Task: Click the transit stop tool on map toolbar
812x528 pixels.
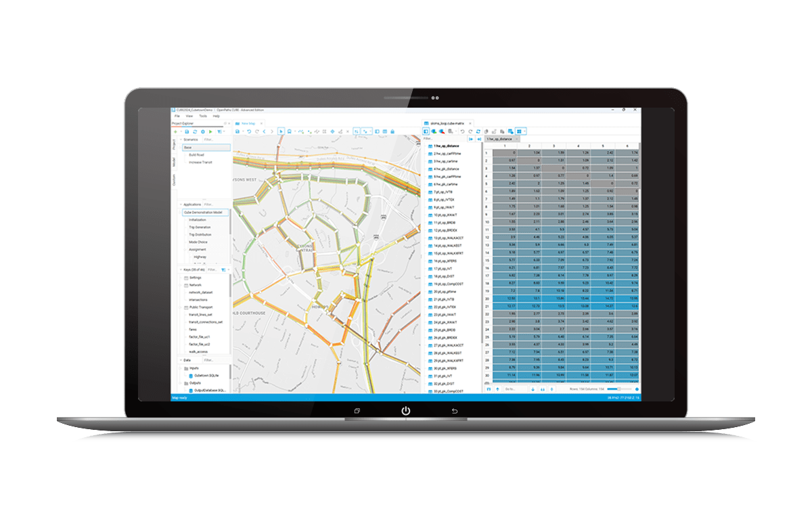Action: point(289,130)
